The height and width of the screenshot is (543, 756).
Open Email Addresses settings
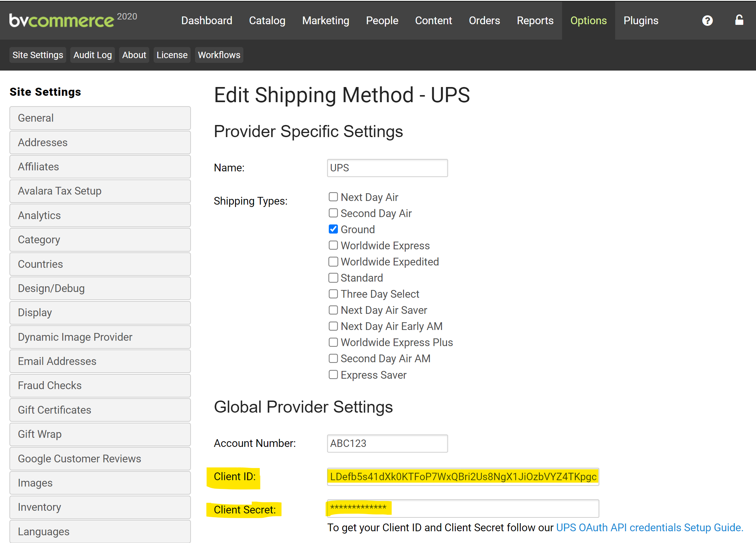coord(100,361)
